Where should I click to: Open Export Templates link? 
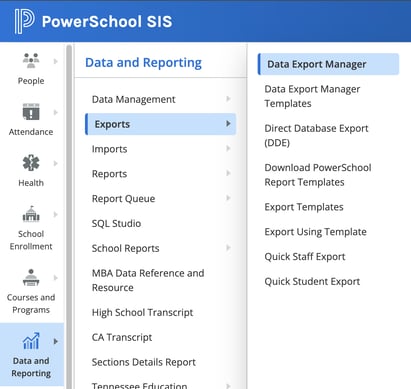pyautogui.click(x=304, y=207)
